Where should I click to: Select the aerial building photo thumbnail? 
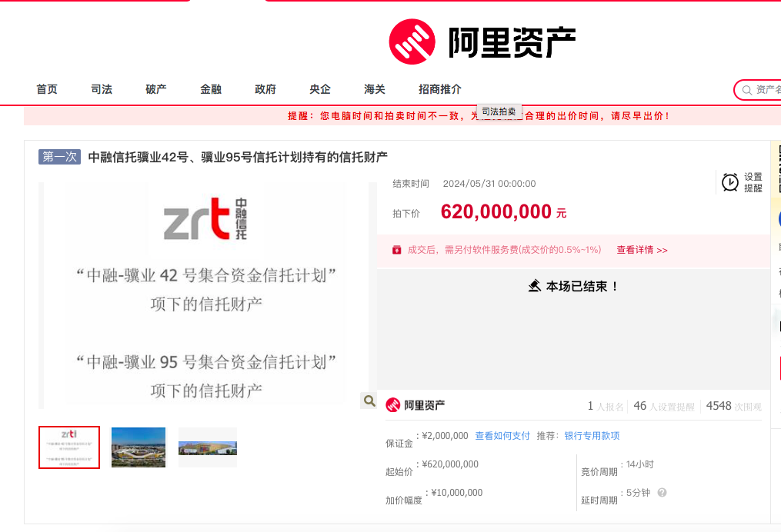point(139,447)
